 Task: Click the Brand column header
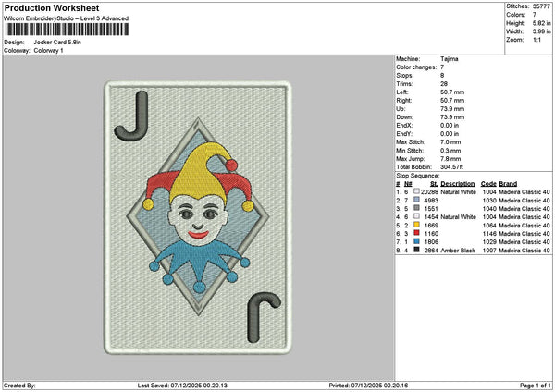point(508,184)
